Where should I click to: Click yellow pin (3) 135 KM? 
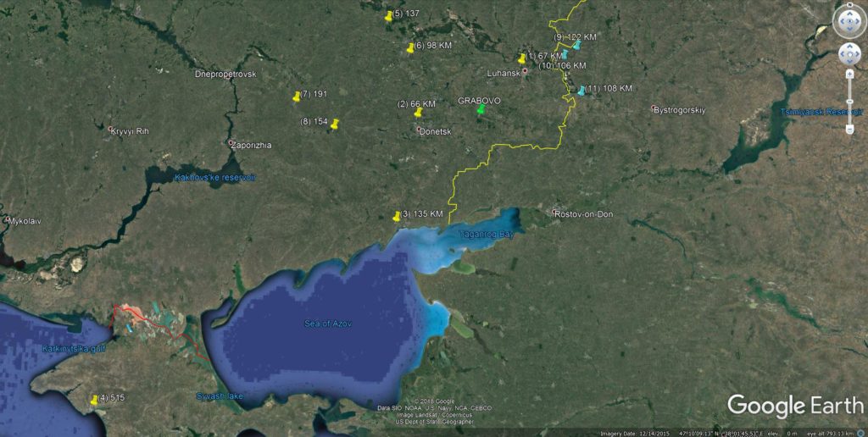pyautogui.click(x=396, y=216)
